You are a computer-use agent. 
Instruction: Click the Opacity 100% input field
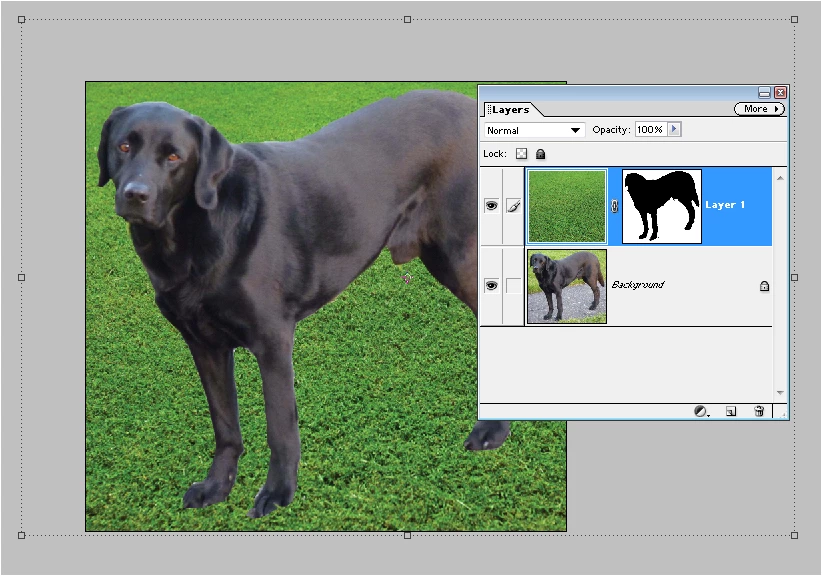tap(650, 129)
